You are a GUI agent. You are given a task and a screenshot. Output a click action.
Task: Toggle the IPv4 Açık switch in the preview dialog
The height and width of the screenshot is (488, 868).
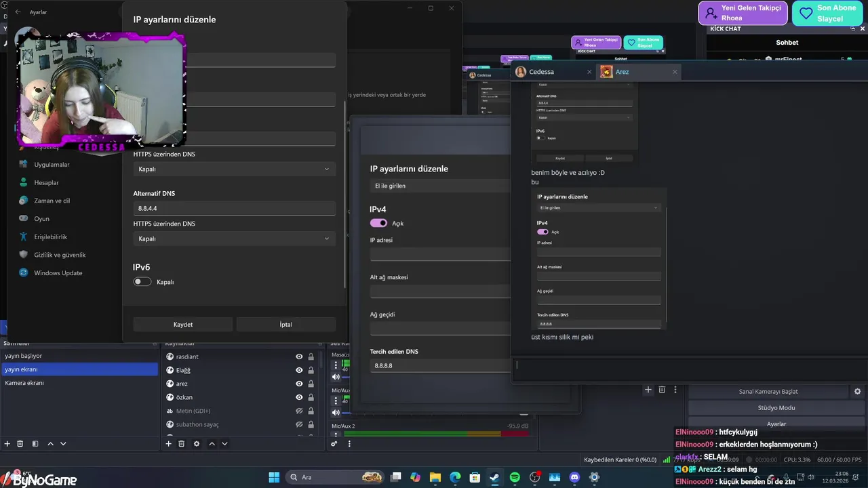(378, 223)
